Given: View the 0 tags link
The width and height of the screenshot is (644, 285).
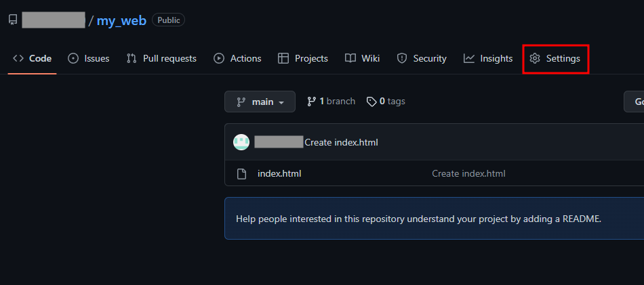Looking at the screenshot, I should (386, 102).
